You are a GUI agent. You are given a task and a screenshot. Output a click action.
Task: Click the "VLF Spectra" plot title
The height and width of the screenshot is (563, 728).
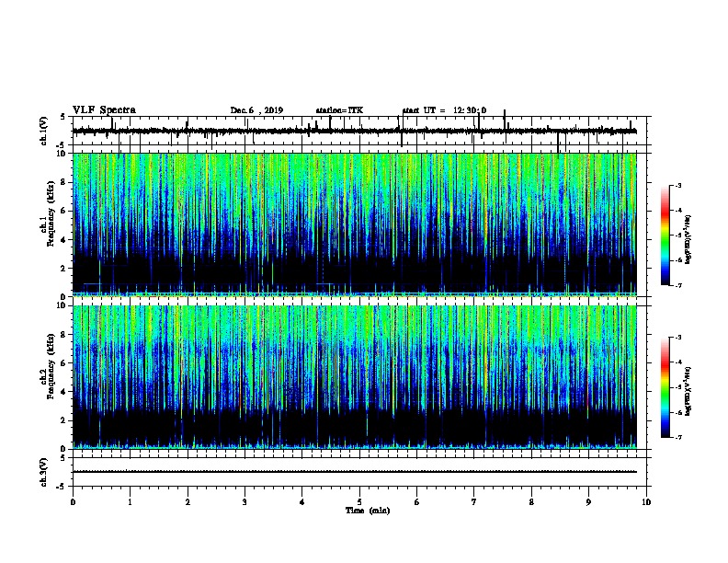(104, 109)
